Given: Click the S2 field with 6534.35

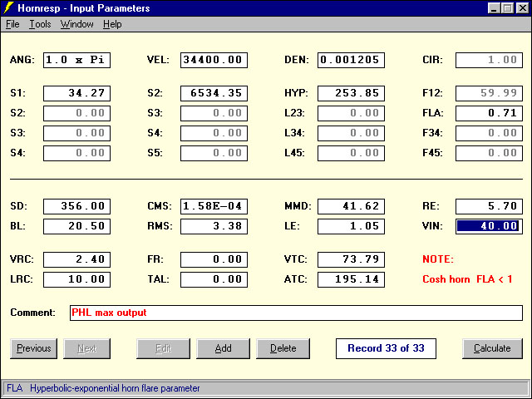Looking at the screenshot, I should [x=214, y=93].
